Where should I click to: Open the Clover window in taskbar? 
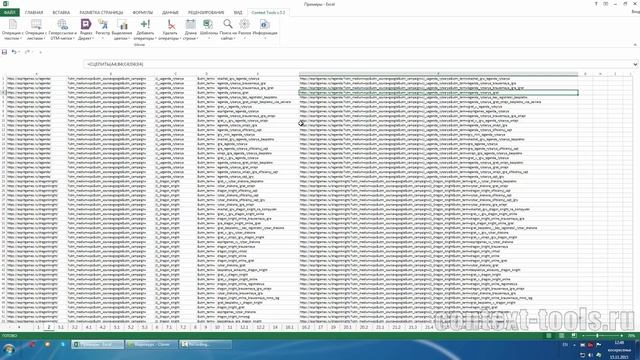152,344
